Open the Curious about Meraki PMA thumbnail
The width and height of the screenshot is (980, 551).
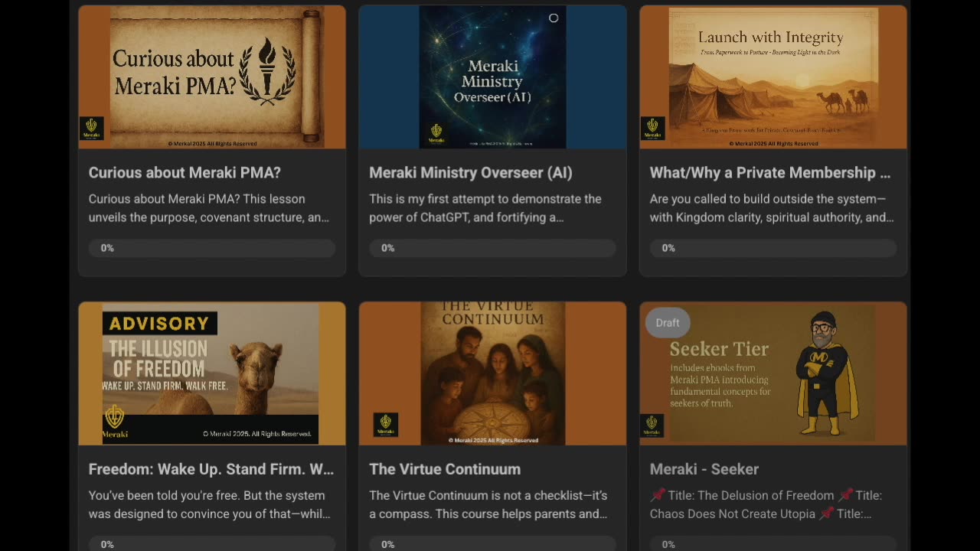click(x=212, y=77)
